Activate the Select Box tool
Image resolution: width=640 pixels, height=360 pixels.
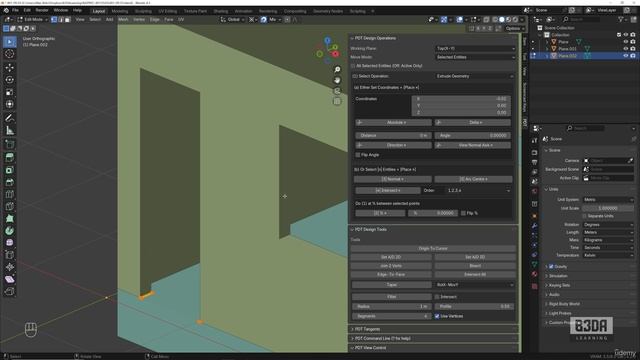tap(9, 42)
